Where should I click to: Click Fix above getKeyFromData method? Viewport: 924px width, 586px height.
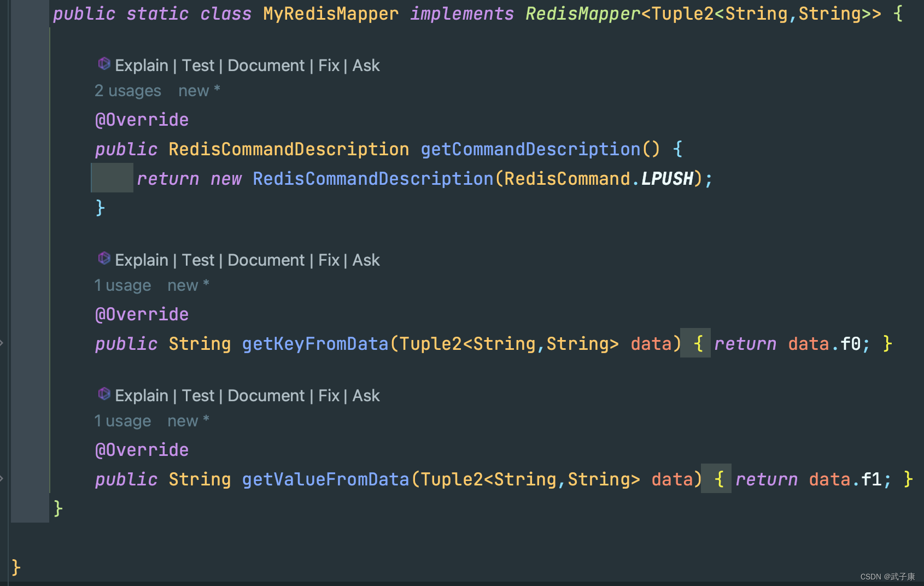[x=329, y=260]
